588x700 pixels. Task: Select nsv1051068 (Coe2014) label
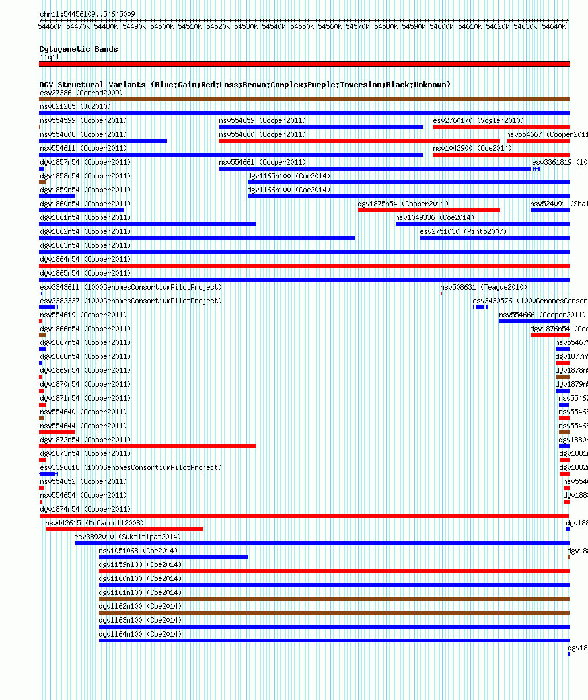(x=138, y=551)
